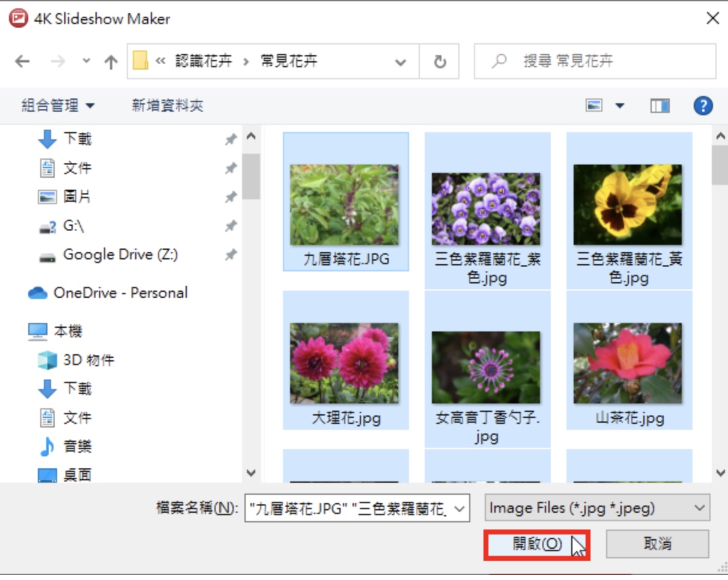Screen dimensions: 728x580
Task: Click 新增資料夾 to create a folder
Action: [168, 106]
